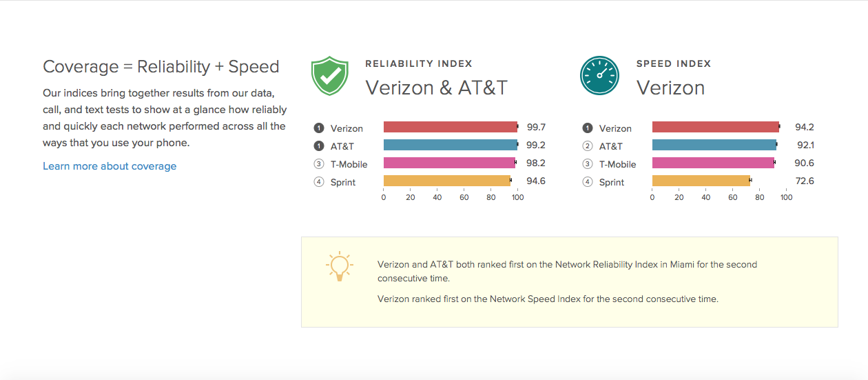The width and height of the screenshot is (868, 380).
Task: Click the T-Mobile label in Speed Index
Action: [617, 164]
